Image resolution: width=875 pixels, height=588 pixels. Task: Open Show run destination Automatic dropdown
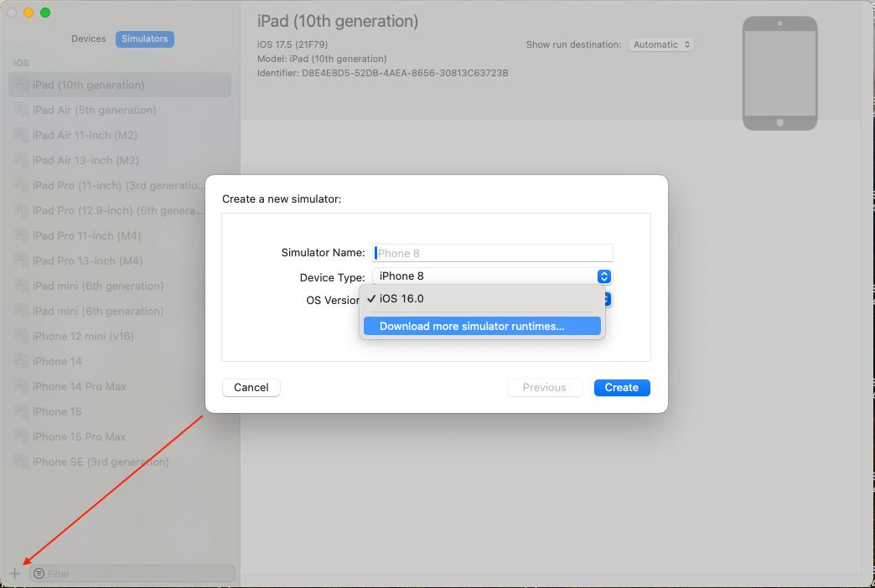661,44
